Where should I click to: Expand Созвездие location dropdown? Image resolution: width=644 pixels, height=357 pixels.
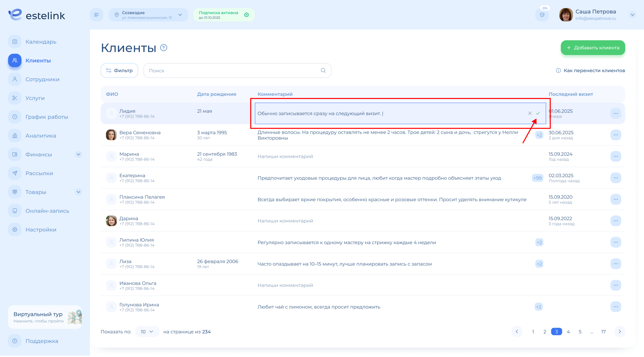click(180, 15)
